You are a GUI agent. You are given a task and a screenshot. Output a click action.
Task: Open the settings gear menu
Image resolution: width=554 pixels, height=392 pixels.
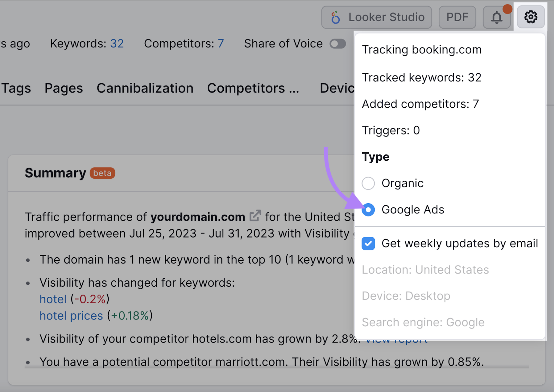click(530, 17)
